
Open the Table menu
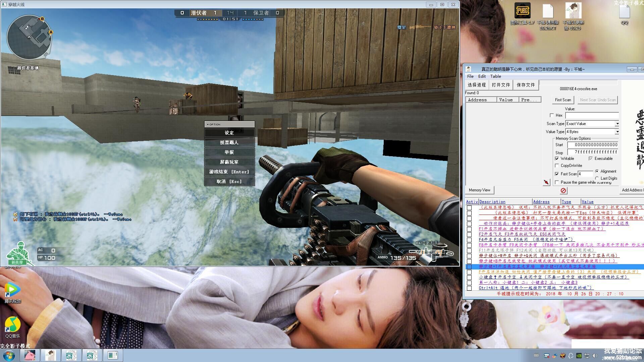pos(495,76)
